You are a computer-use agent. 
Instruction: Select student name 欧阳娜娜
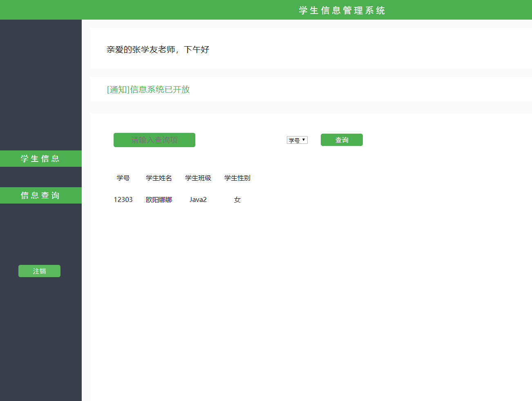159,199
